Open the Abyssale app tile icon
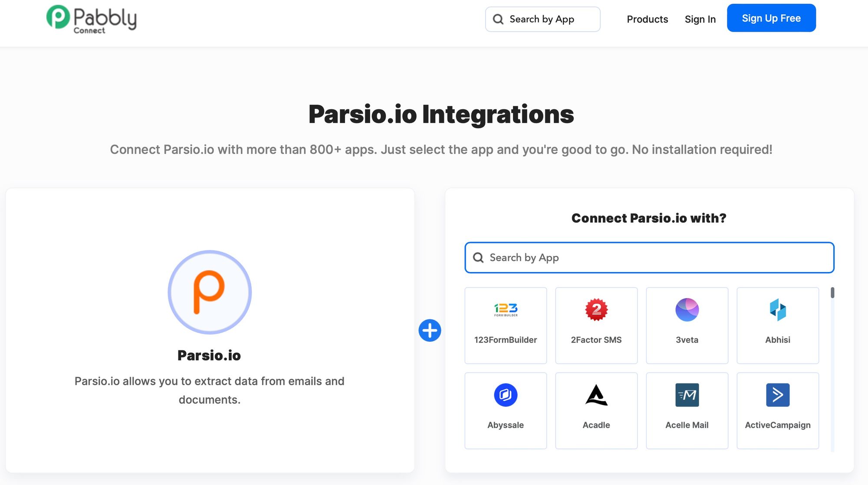 pos(506,395)
